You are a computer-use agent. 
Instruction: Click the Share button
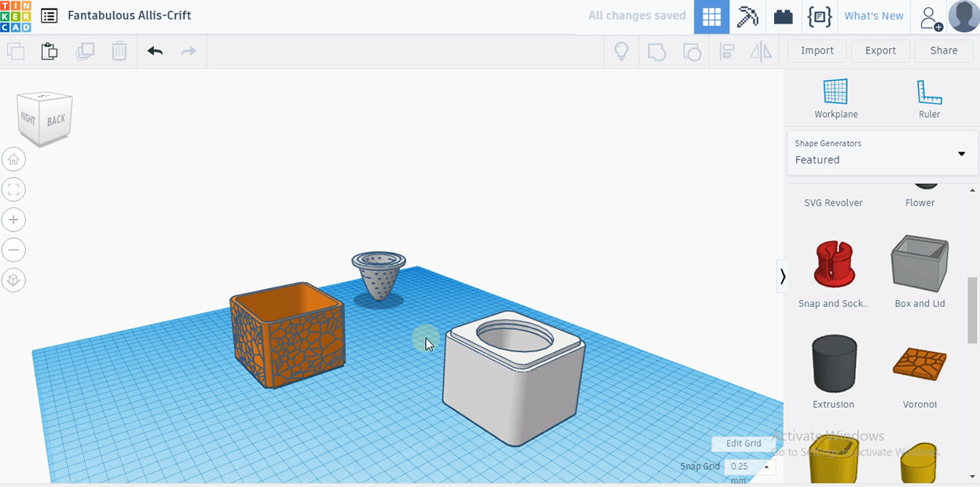tap(944, 50)
